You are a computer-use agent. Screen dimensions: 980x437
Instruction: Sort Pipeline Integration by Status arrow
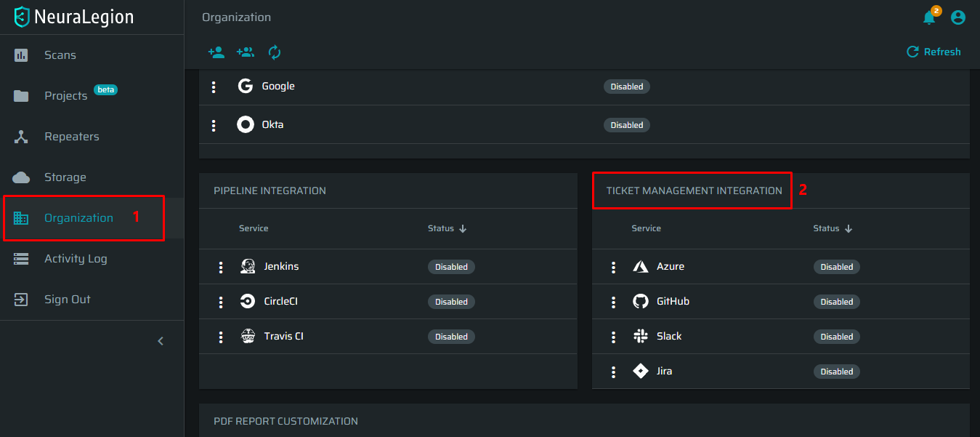[x=463, y=228]
